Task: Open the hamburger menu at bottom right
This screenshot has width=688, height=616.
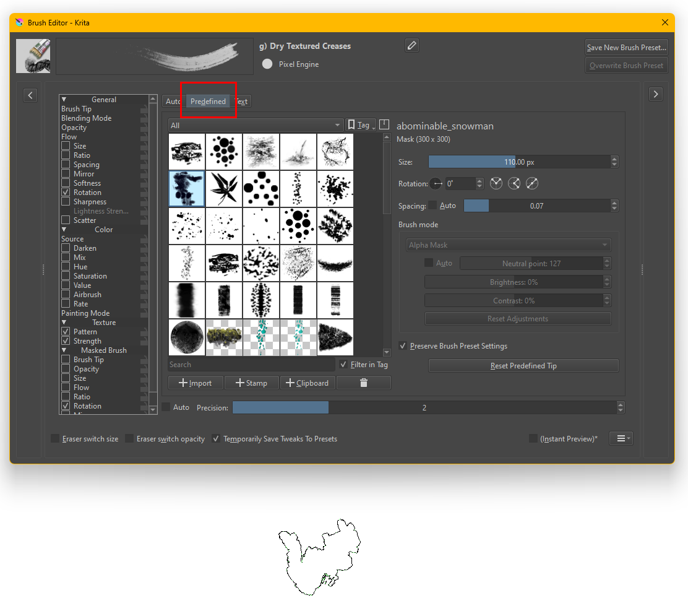Action: [x=621, y=438]
